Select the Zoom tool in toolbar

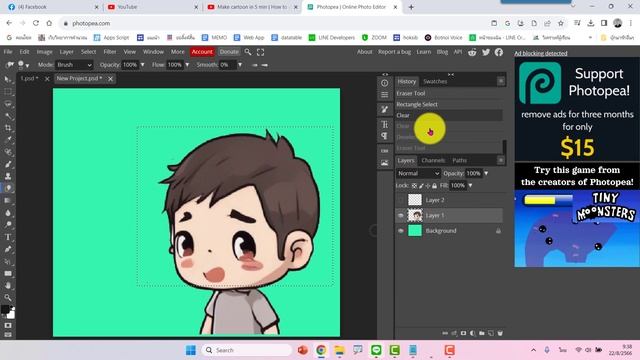[8, 298]
